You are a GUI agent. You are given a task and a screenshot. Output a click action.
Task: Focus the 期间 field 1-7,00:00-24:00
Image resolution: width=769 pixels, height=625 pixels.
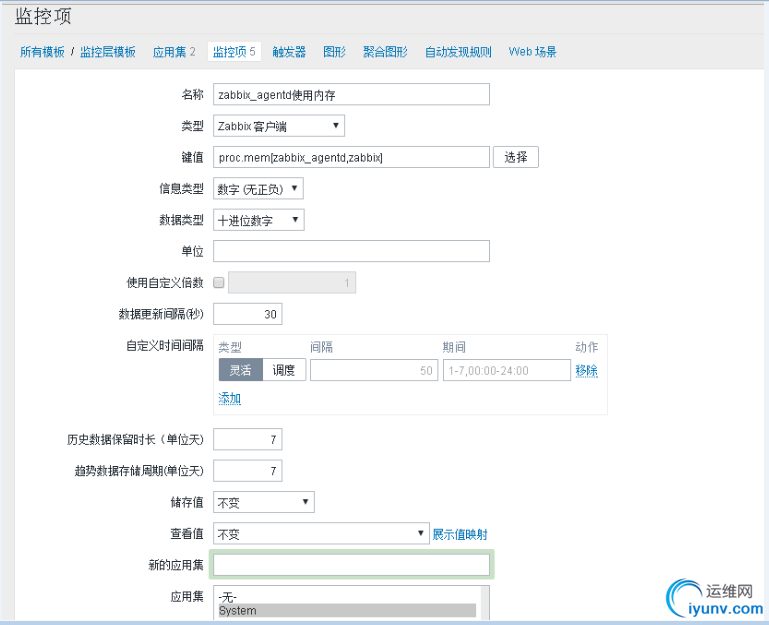coord(507,370)
